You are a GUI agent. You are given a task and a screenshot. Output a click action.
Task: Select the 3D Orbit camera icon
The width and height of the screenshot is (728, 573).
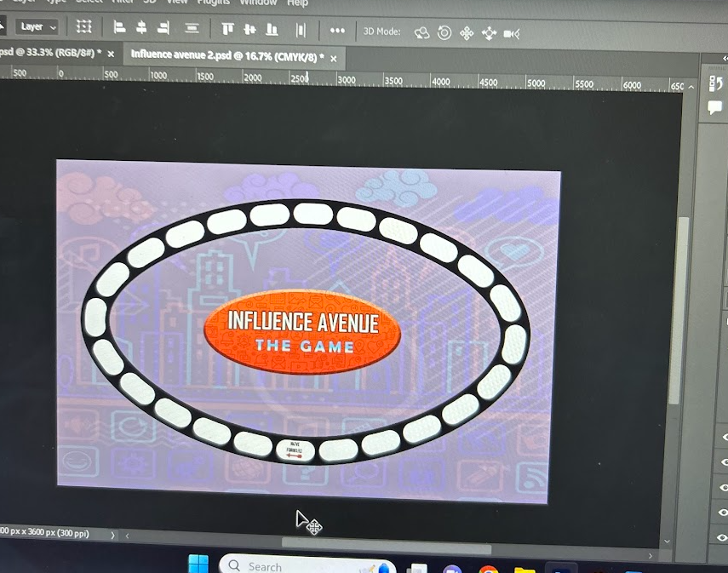421,33
